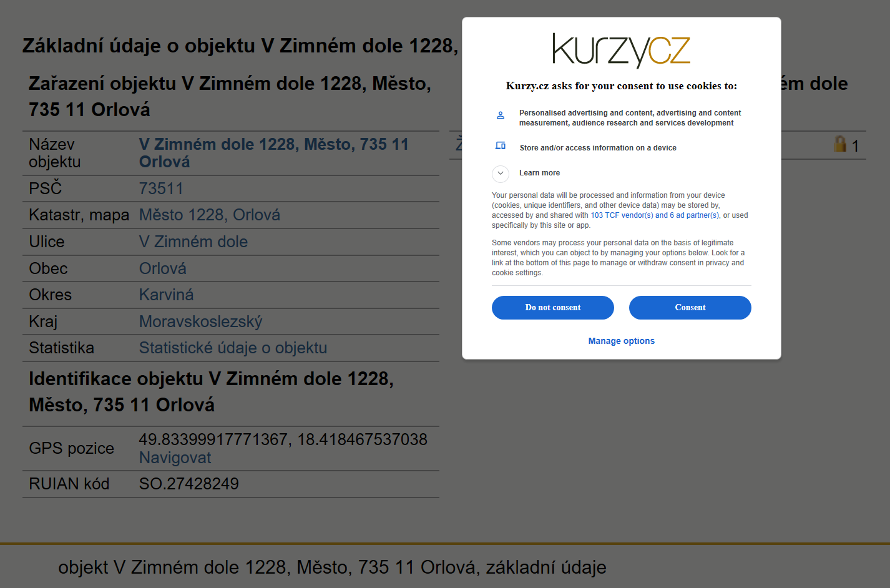Open the 103 TCF vendor(s) link
Viewport: 890px width, 588px height.
(x=622, y=215)
